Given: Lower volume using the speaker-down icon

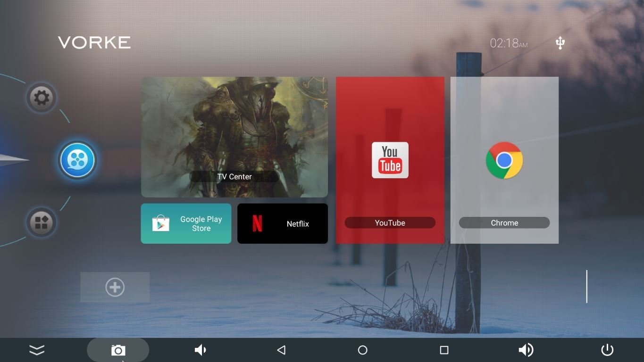Looking at the screenshot, I should tap(201, 350).
